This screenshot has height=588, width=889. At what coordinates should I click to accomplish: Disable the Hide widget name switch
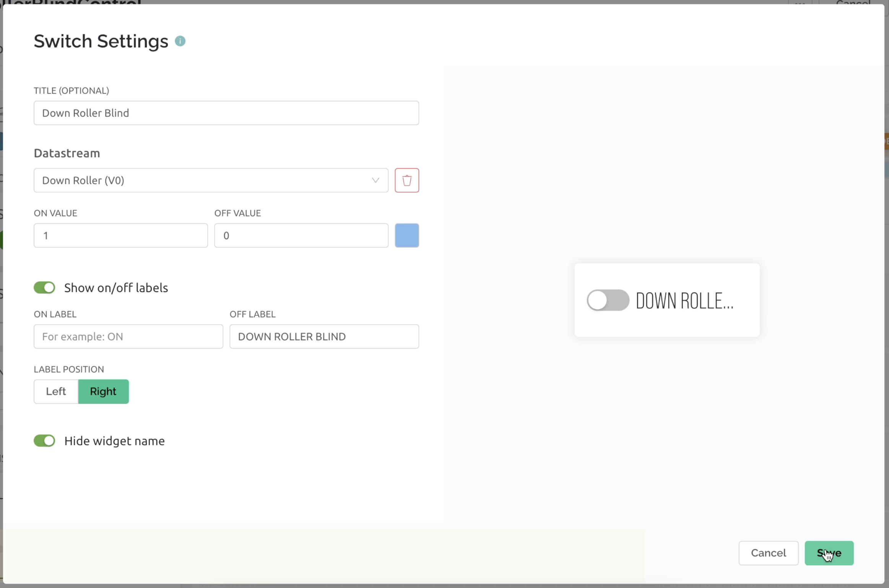point(44,441)
